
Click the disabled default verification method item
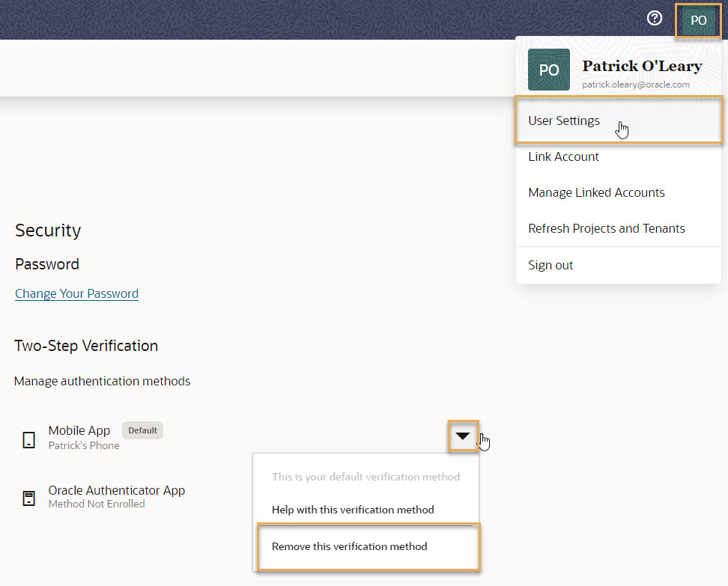(365, 476)
